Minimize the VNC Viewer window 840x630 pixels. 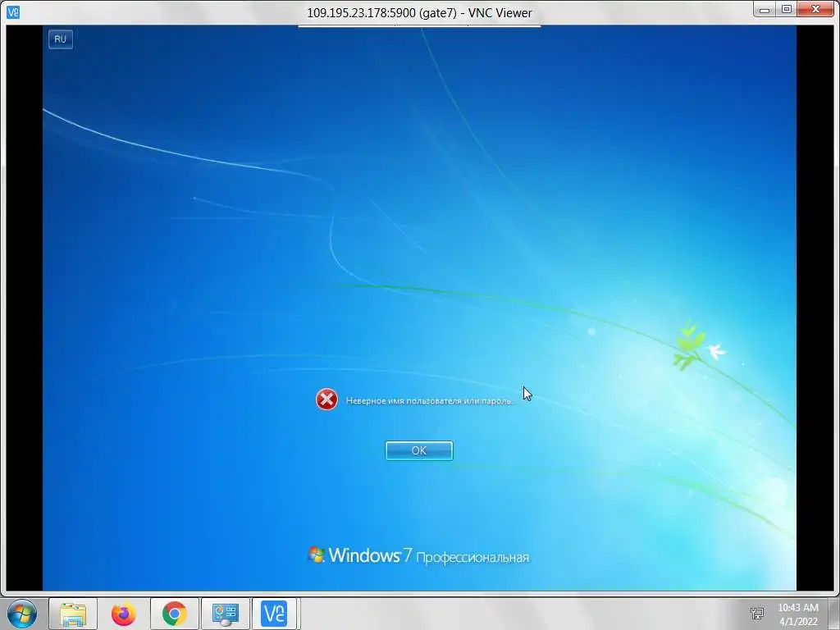click(765, 9)
